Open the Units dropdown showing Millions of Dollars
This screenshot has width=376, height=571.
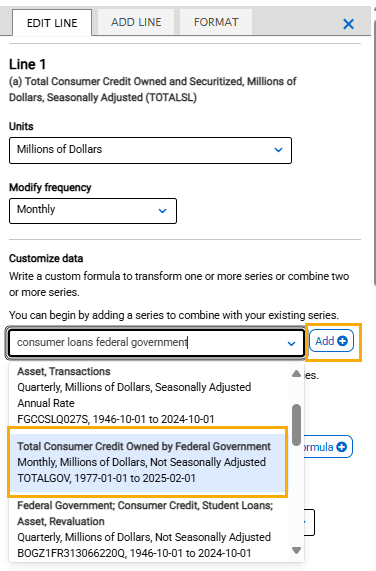pos(150,150)
